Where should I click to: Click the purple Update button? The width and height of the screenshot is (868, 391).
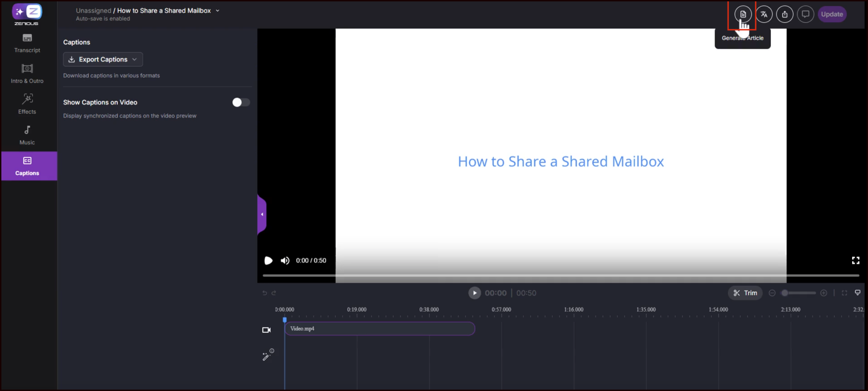click(832, 14)
